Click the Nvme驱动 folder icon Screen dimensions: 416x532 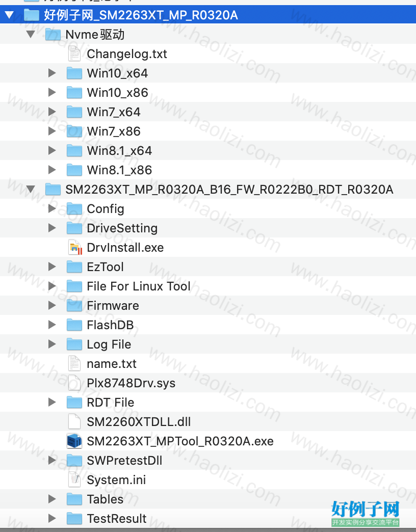point(53,34)
